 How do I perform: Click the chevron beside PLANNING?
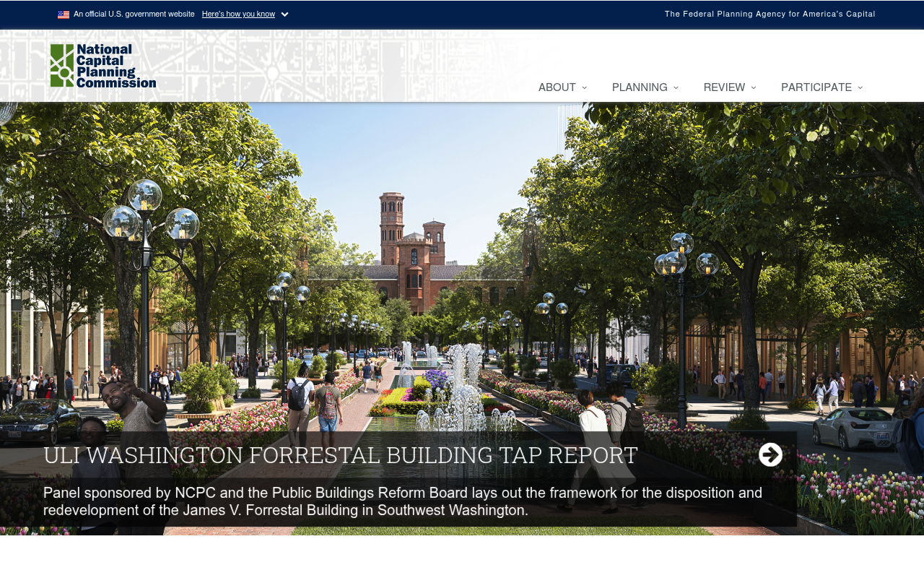(676, 87)
